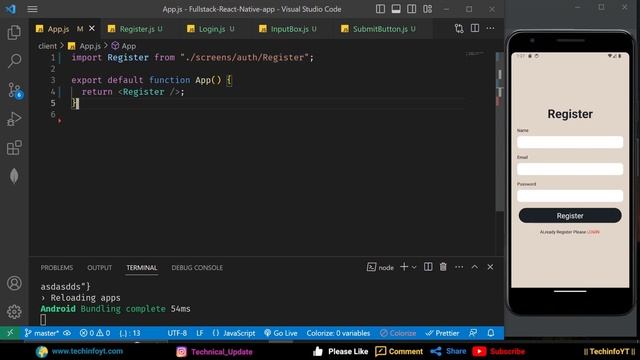This screenshot has width=640, height=360.
Task: Click the publish/sync cloud icon in status bar
Action: coord(67,333)
